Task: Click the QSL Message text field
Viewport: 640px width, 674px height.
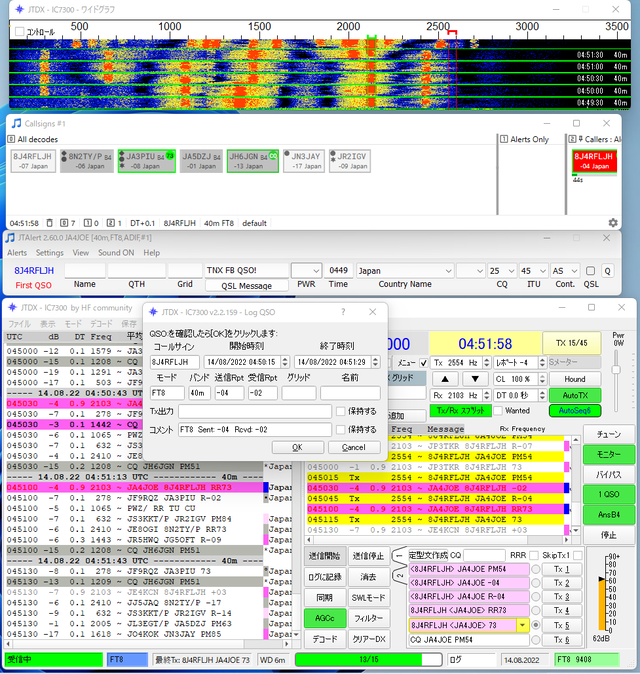Action: (x=246, y=270)
